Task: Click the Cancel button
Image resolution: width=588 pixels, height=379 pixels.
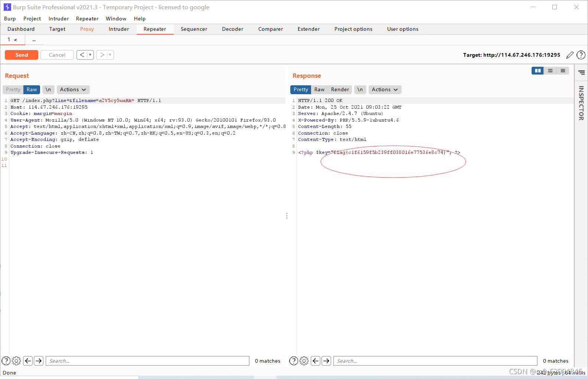Action: pyautogui.click(x=57, y=55)
